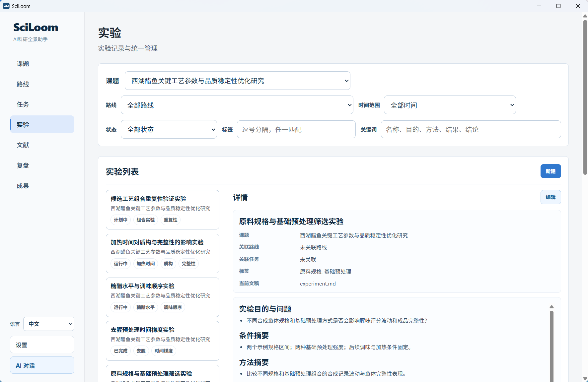The height and width of the screenshot is (382, 588).
Task: Click the 方法摘要 heading
Action: (254, 362)
